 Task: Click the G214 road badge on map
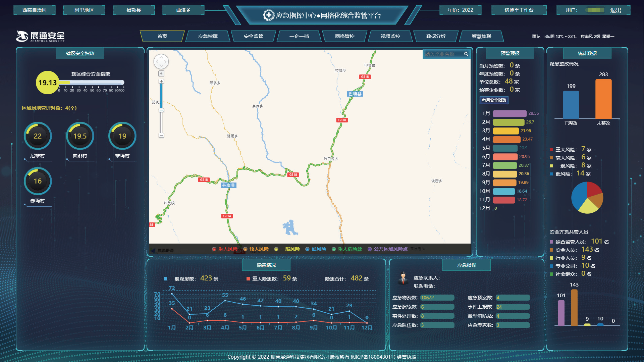pos(227,216)
